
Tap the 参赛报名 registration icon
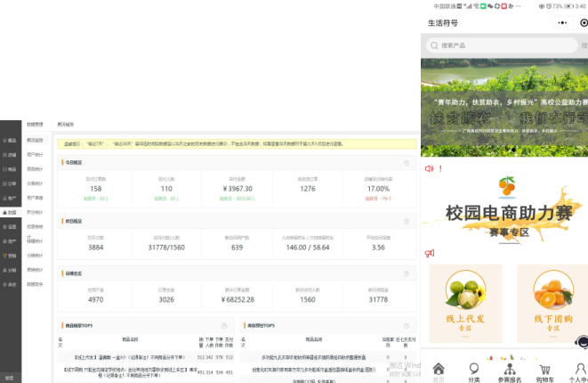[x=510, y=371]
